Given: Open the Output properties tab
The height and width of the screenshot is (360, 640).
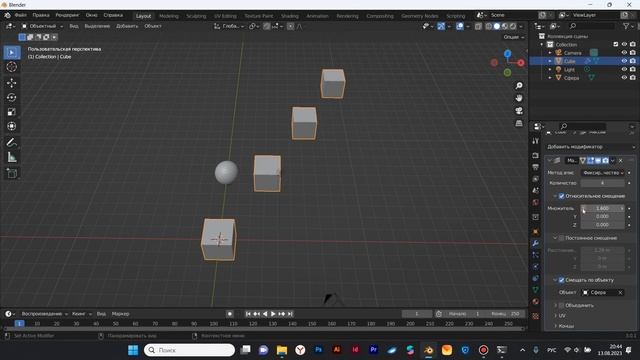Looking at the screenshot, I should click(x=536, y=167).
